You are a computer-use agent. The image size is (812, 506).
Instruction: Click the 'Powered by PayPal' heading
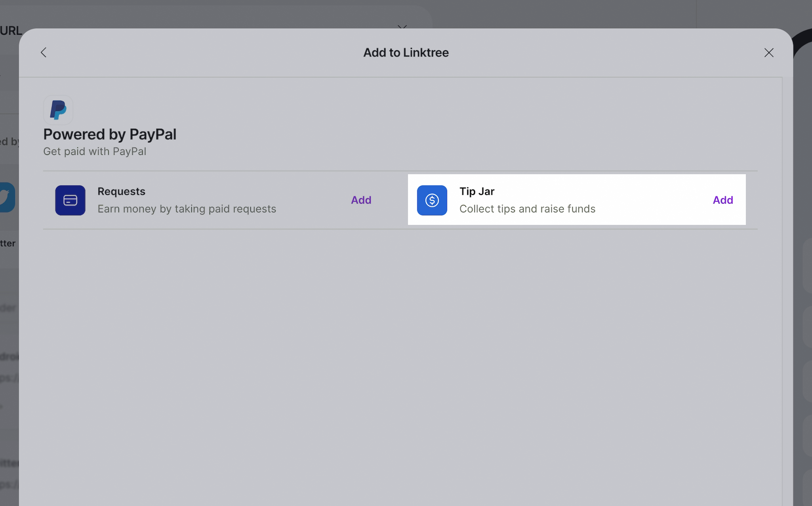coord(110,134)
